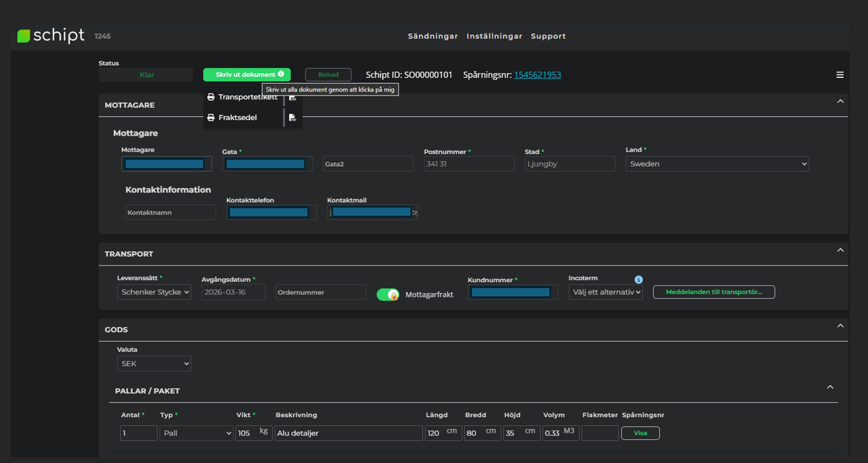868x463 pixels.
Task: Click the schipt logo
Action: (x=50, y=36)
